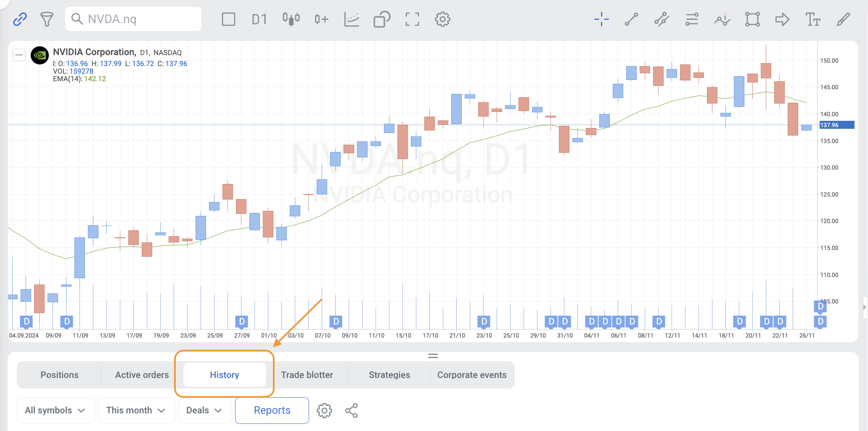The image size is (868, 431).
Task: Switch to the Active orders tab
Action: pos(142,375)
